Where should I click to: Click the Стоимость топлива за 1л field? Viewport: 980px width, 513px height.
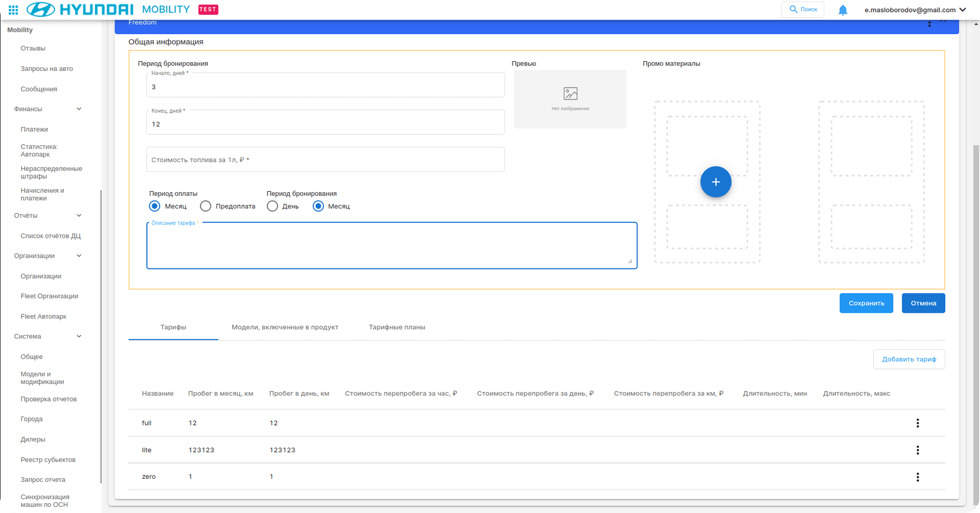pyautogui.click(x=325, y=160)
